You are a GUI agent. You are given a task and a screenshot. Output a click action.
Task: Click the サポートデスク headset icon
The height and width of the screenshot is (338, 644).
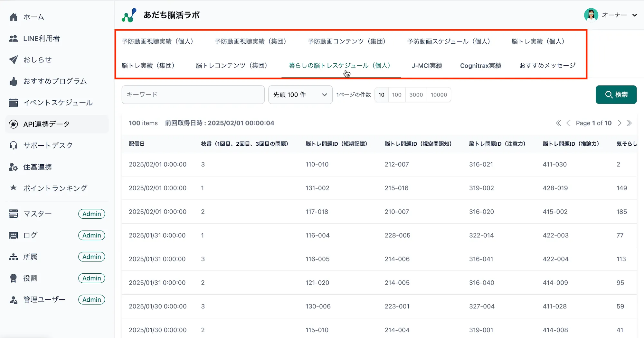click(13, 145)
